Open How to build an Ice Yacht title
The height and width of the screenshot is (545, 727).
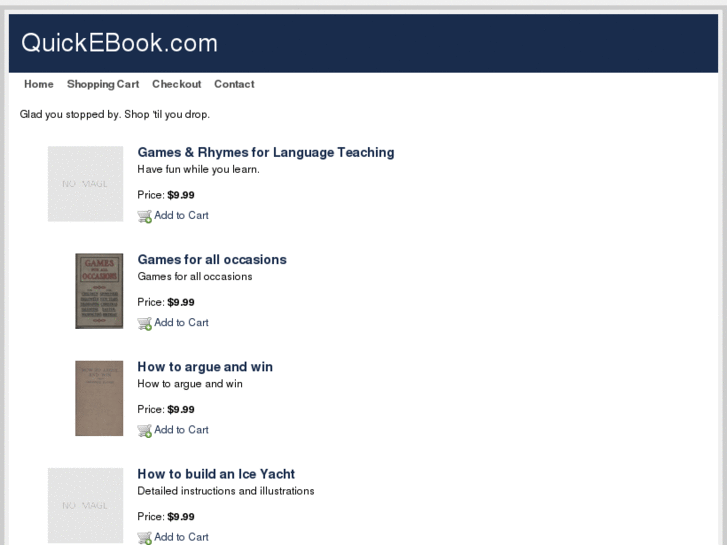(x=216, y=474)
